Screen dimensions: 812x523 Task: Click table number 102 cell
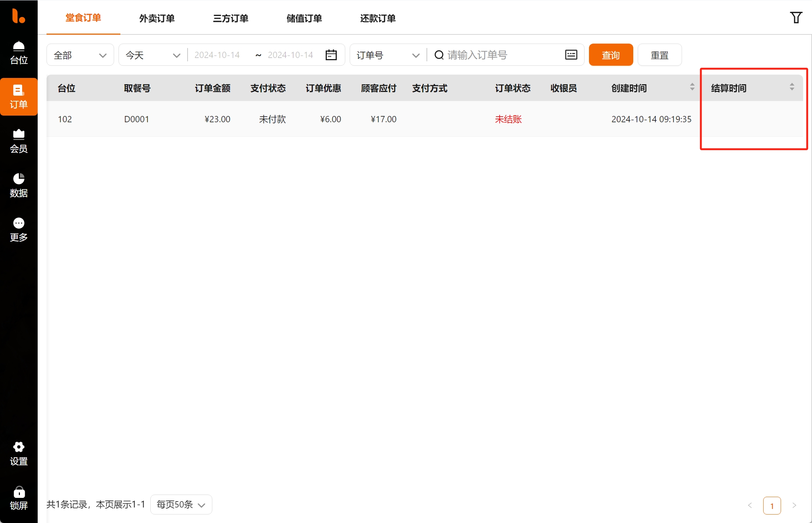pyautogui.click(x=65, y=119)
